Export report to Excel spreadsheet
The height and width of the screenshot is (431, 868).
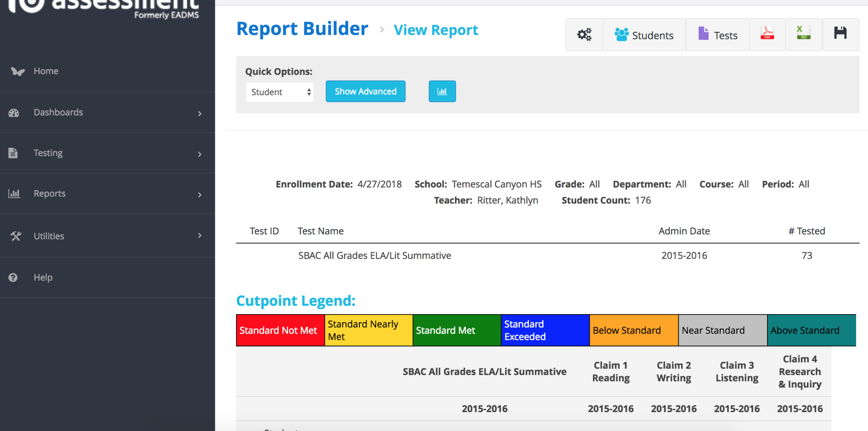pos(804,34)
